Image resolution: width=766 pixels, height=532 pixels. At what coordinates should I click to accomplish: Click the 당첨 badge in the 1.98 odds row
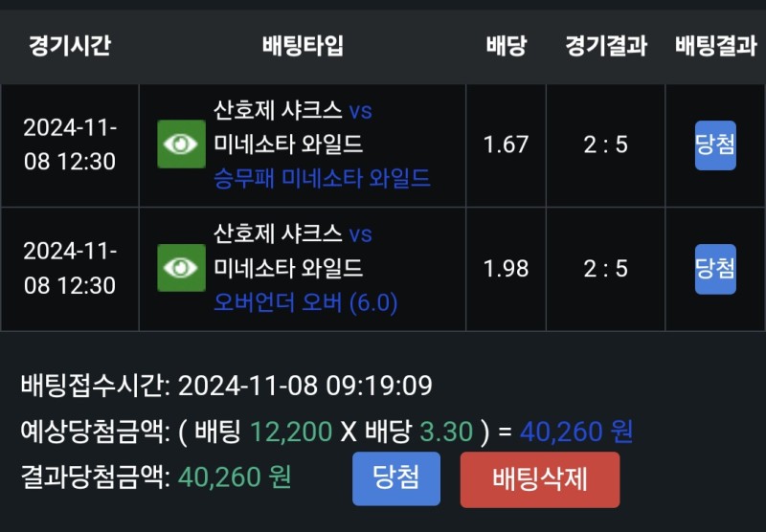pos(714,269)
